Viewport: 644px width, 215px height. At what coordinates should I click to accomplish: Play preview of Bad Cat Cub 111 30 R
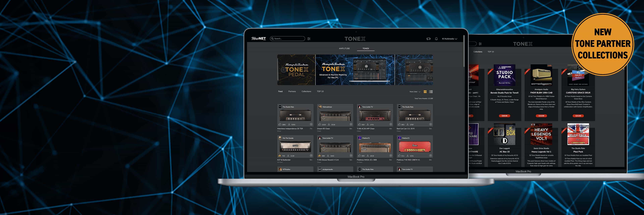431,124
